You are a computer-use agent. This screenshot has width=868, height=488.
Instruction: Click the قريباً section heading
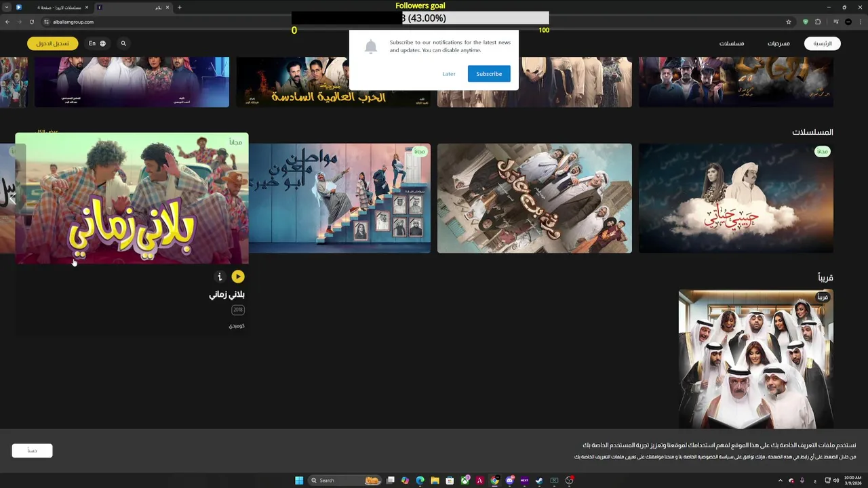click(x=825, y=277)
